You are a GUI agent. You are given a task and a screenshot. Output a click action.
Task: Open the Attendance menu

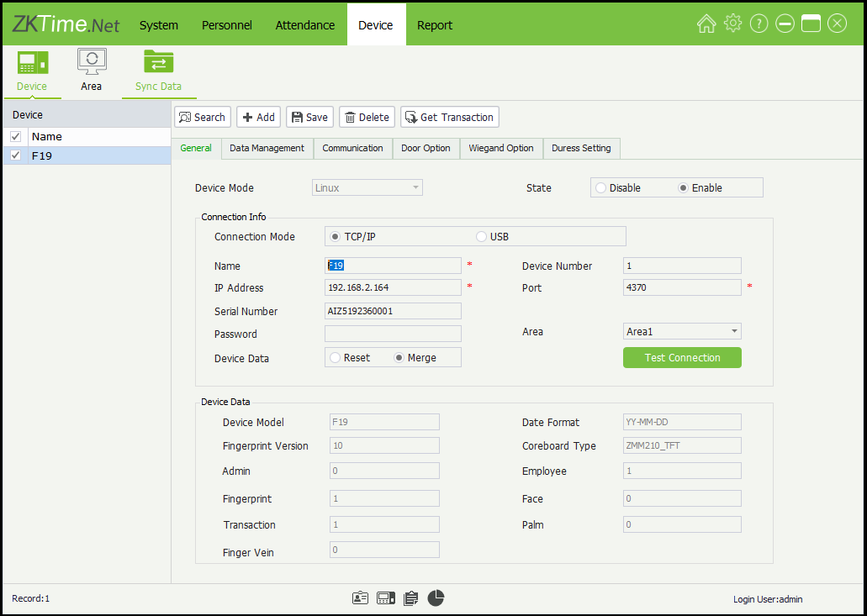(305, 25)
